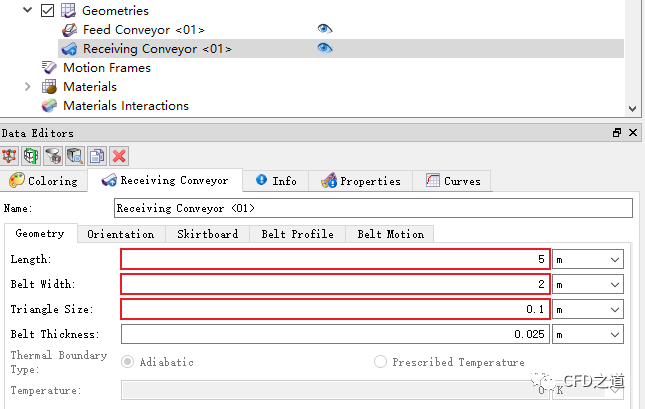This screenshot has height=409, width=645.
Task: Select Motion Frames in the tree
Action: [x=106, y=68]
